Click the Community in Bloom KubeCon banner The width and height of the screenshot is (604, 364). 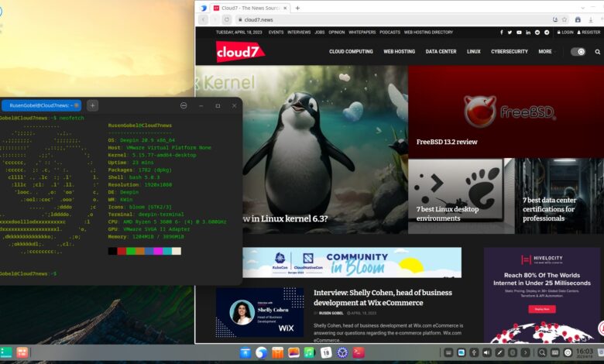pos(352,263)
